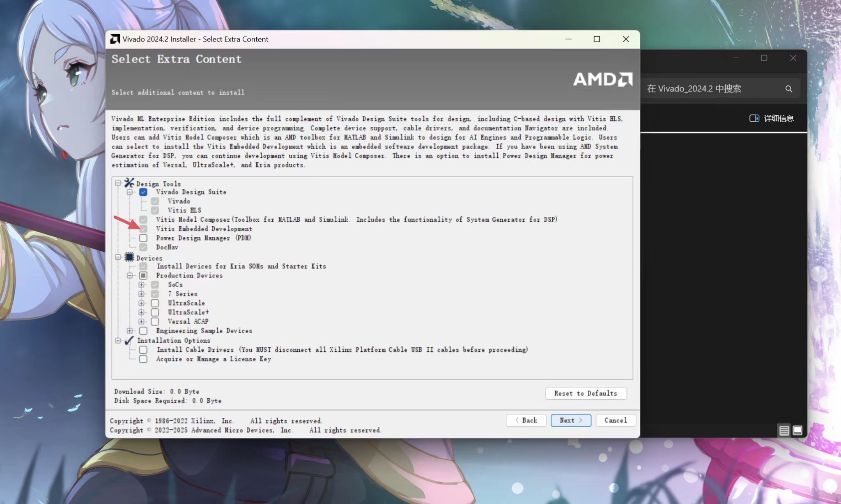Viewport: 841px width, 504px height.
Task: Toggle the Vitis Model Composer checkbox
Action: pos(143,220)
